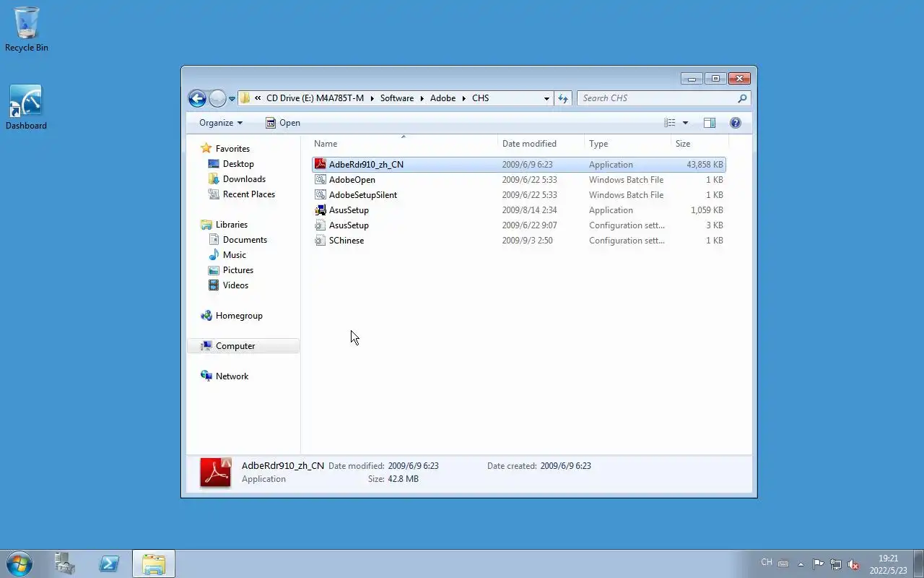Click Adobe in the address breadcrumb

(x=443, y=98)
